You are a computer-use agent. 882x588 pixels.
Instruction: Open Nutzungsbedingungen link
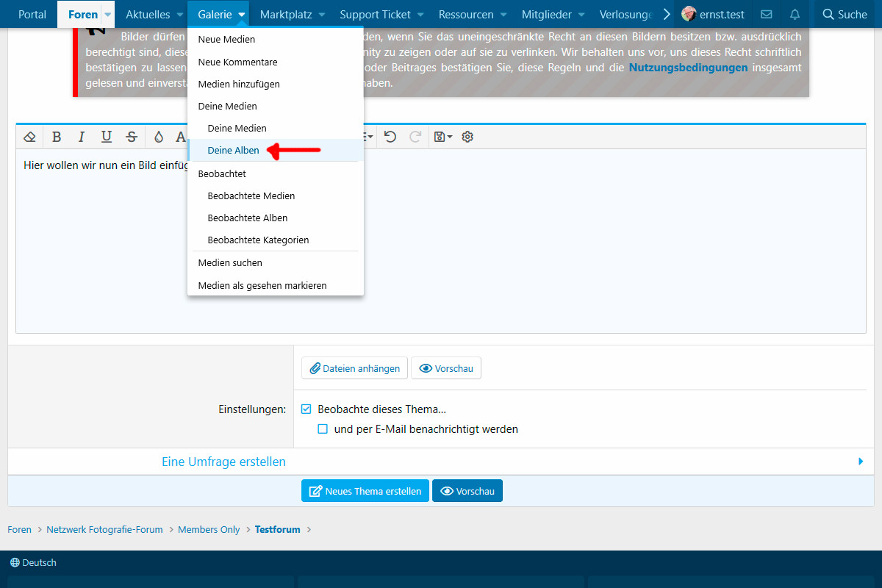[x=688, y=68]
